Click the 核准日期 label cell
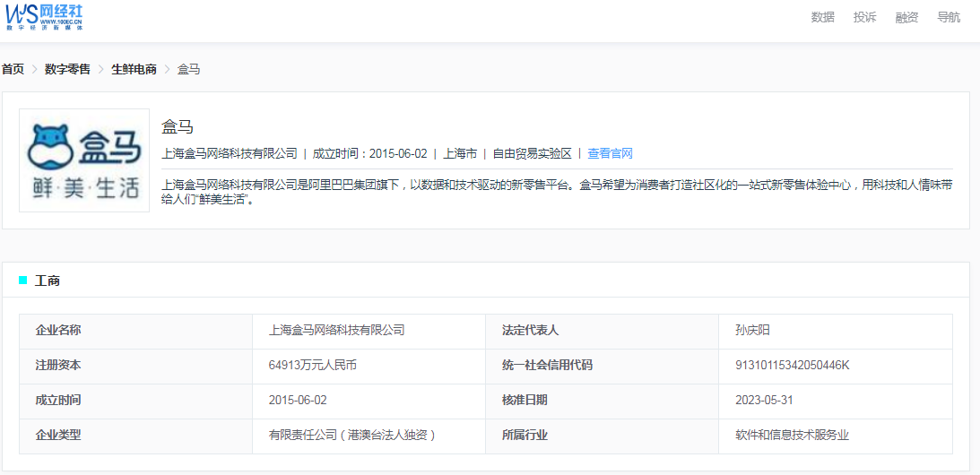 [602, 402]
